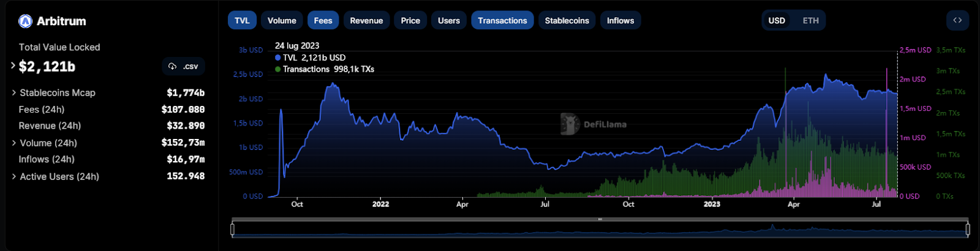The width and height of the screenshot is (980, 251).
Task: Toggle the Price chart series
Action: click(x=410, y=20)
